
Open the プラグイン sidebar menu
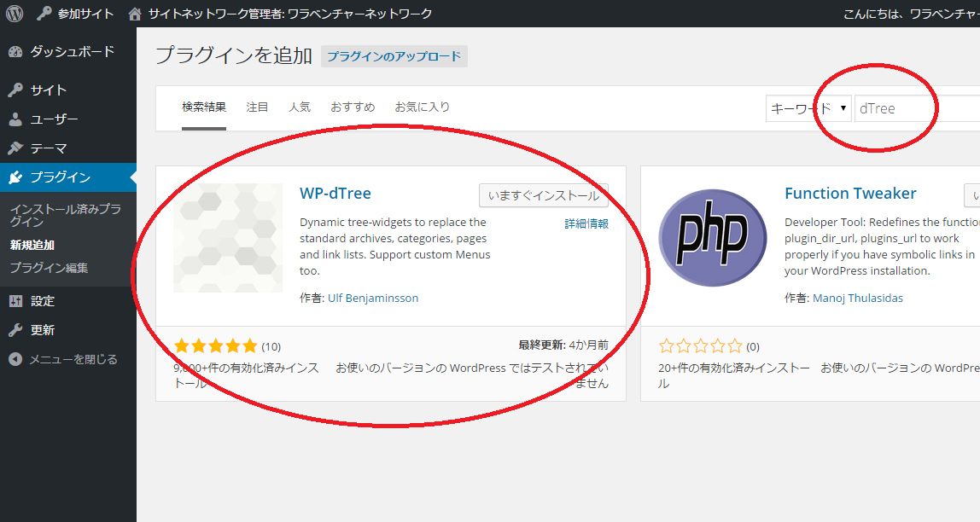coord(61,177)
